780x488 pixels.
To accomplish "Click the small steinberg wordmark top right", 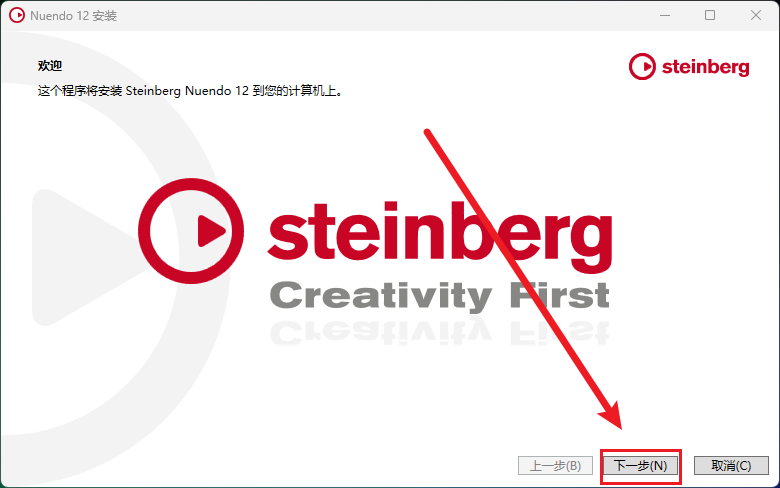I will pyautogui.click(x=705, y=67).
